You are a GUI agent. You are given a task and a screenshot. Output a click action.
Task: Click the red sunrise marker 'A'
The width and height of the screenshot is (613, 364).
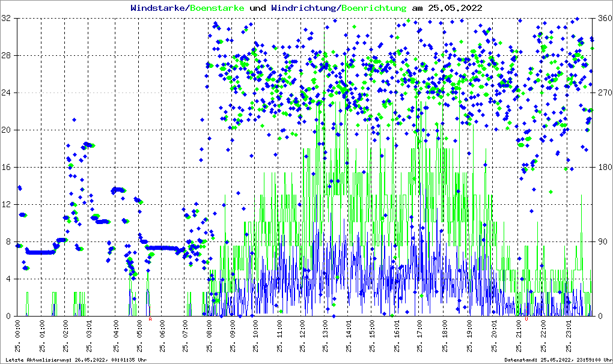tap(150, 319)
